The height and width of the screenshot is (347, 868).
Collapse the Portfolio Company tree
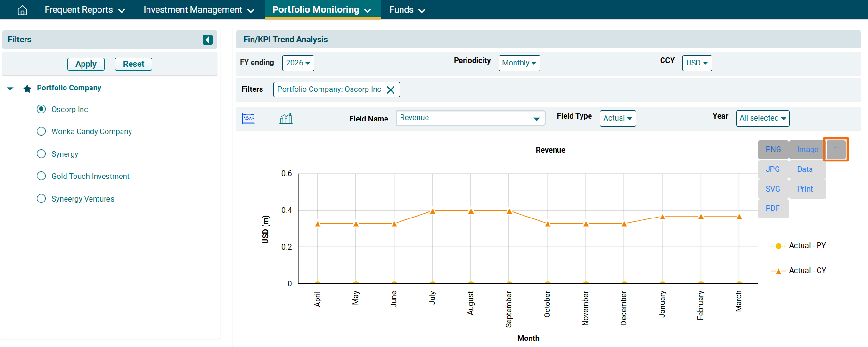(10, 89)
